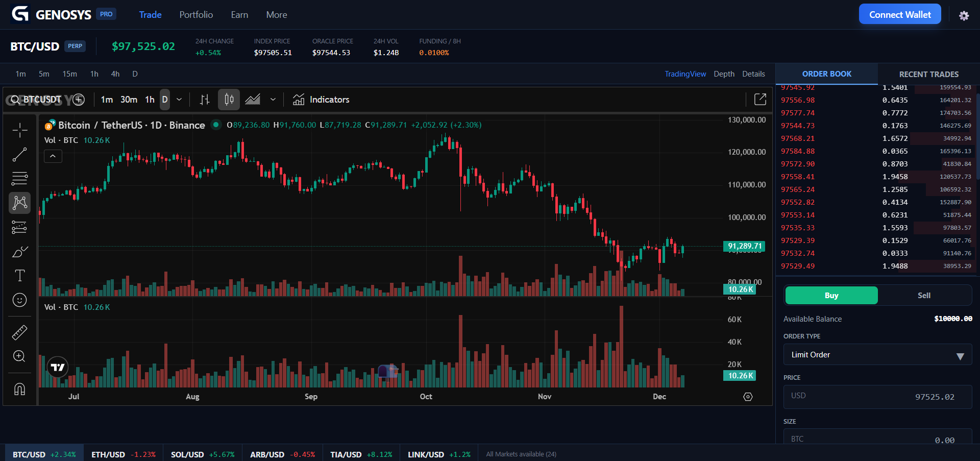
Task: Switch the order panel to Sell
Action: tap(923, 295)
